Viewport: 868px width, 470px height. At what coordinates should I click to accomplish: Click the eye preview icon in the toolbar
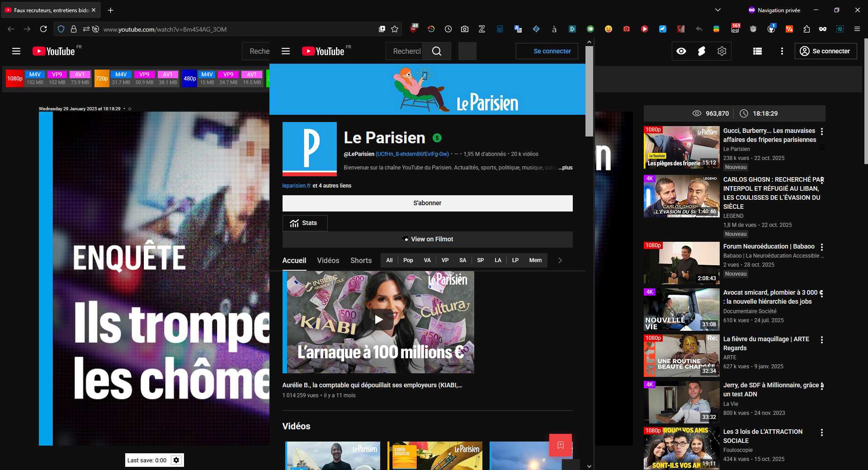pyautogui.click(x=682, y=51)
